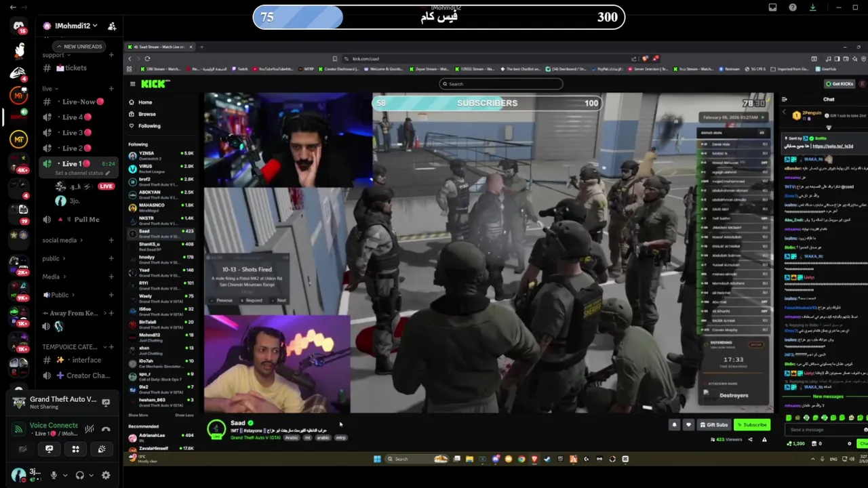This screenshot has width=868, height=488.
Task: Click Get KICKs button
Action: point(839,84)
